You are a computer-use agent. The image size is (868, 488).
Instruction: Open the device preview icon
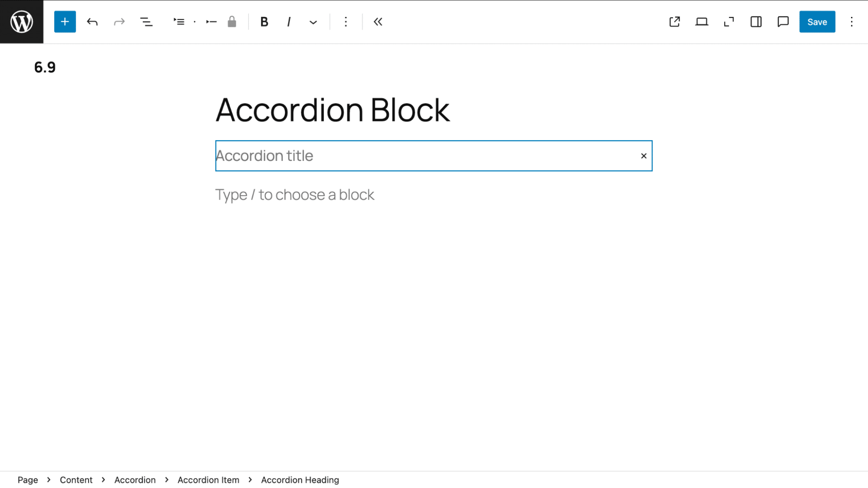click(x=702, y=22)
